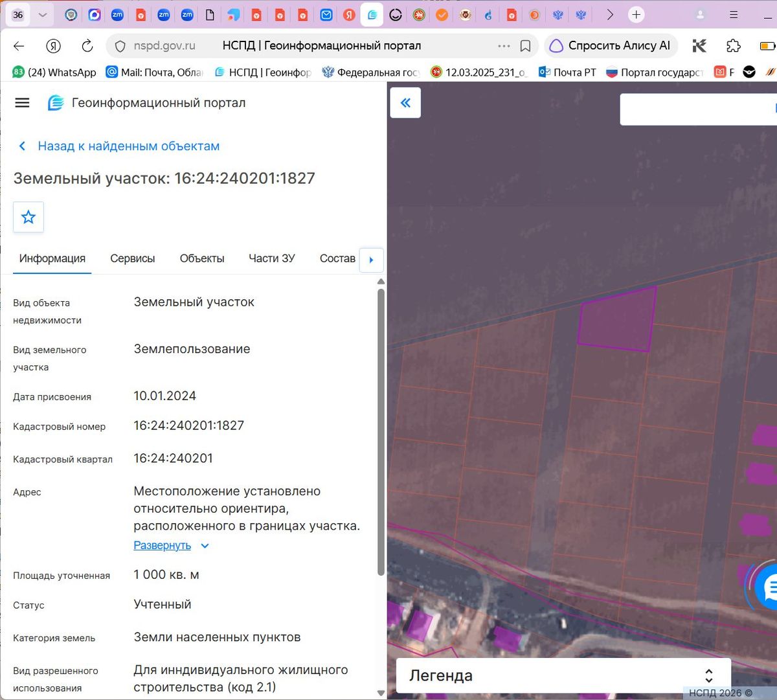Viewport: 777px width, 700px height.
Task: Click Развернуть address link
Action: point(162,545)
